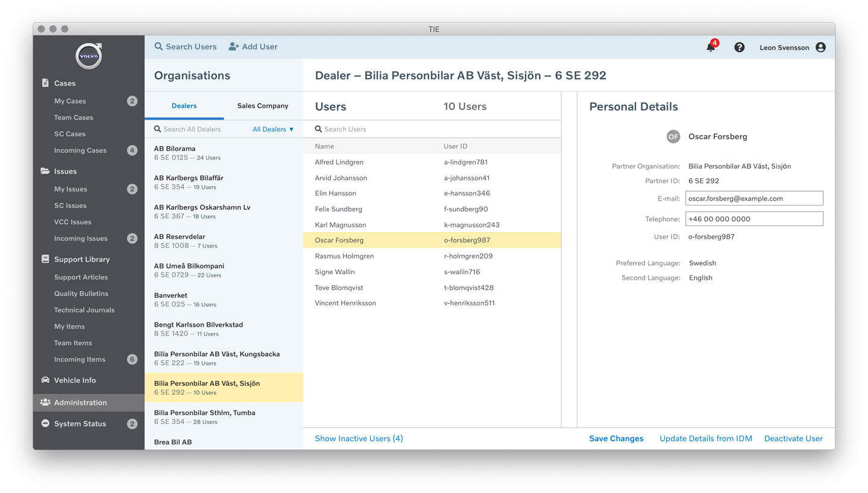868x493 pixels.
Task: Open My Issues in sidebar
Action: point(71,189)
